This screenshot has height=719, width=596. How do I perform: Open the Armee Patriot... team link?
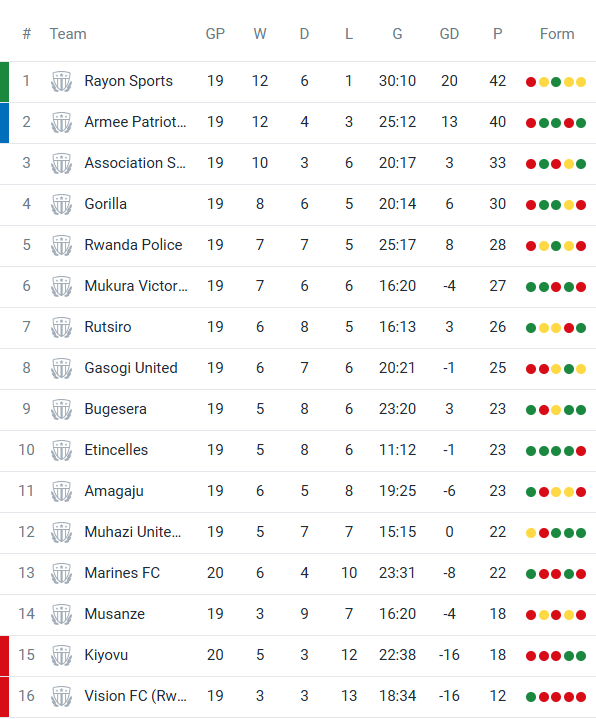[x=135, y=122]
